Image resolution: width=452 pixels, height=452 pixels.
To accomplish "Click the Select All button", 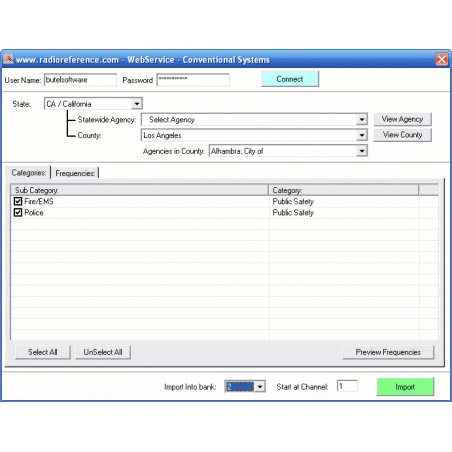I will pyautogui.click(x=43, y=352).
